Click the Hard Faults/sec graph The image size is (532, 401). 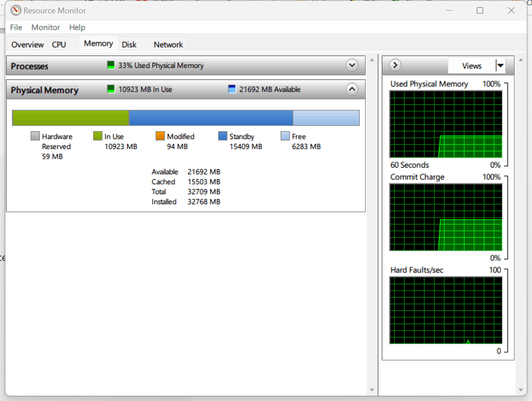[x=446, y=310]
